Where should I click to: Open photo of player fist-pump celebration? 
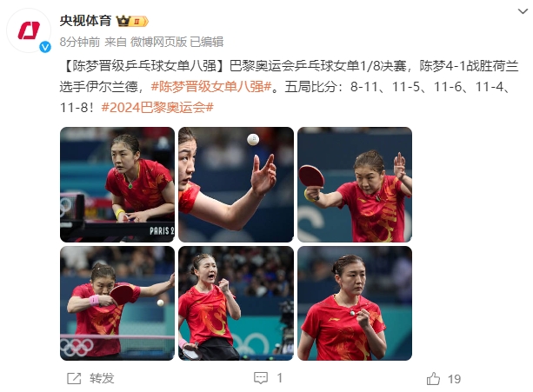coord(236,303)
